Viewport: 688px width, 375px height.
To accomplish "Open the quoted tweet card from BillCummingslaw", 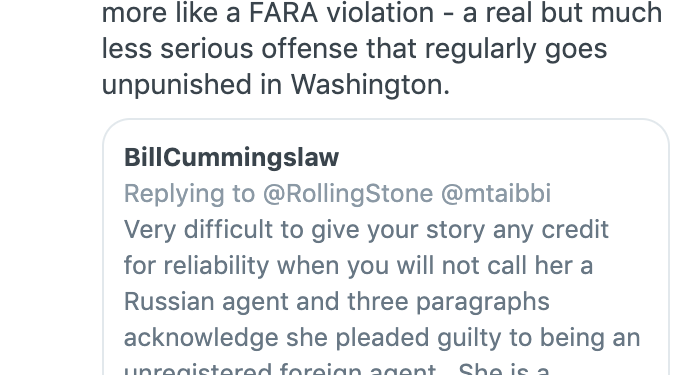I will pos(386,247).
